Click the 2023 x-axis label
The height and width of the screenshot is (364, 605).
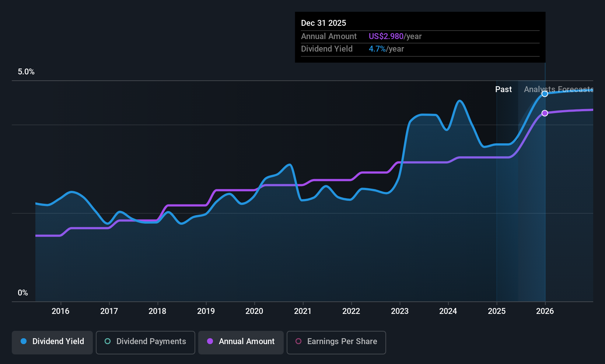[400, 311]
